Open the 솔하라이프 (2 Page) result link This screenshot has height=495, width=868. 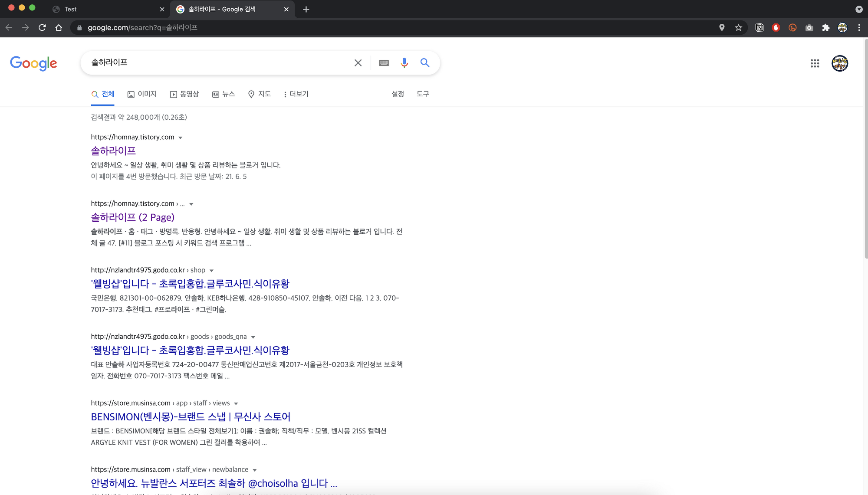coord(132,217)
